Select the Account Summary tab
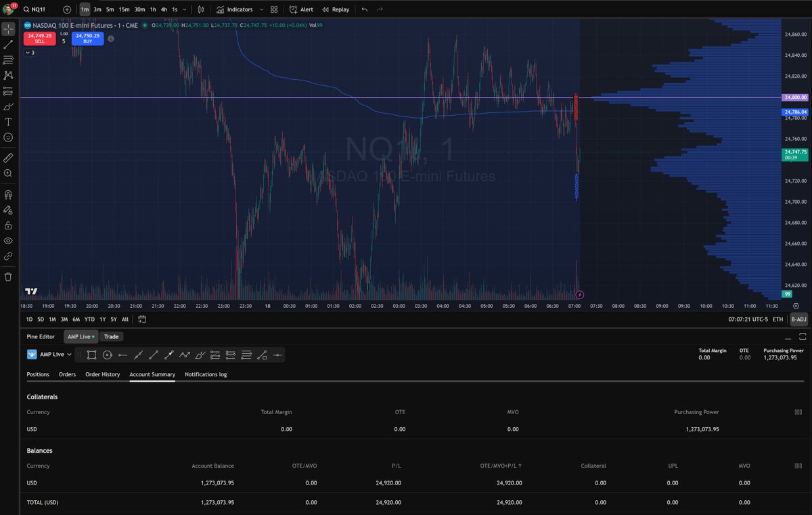The width and height of the screenshot is (812, 515). pyautogui.click(x=152, y=374)
